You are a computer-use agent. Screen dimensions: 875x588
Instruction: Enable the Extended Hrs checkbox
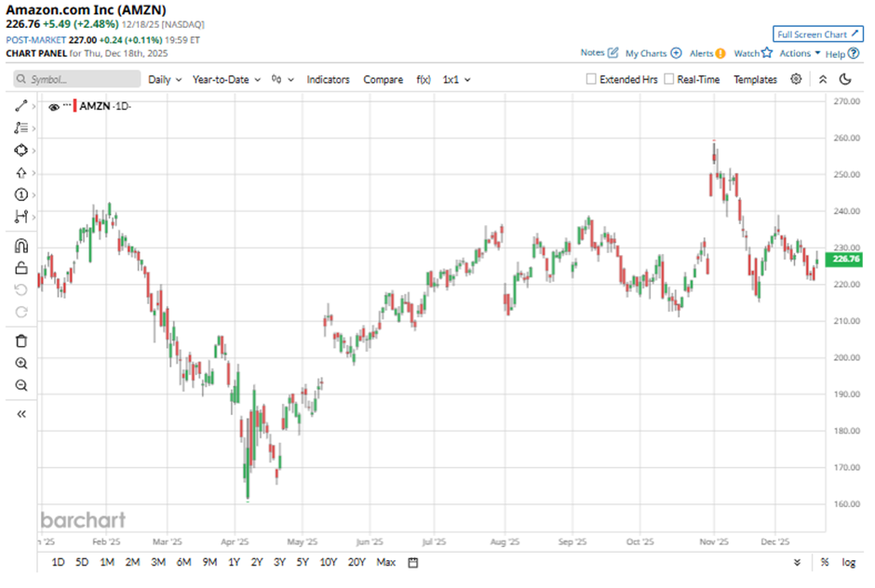591,80
